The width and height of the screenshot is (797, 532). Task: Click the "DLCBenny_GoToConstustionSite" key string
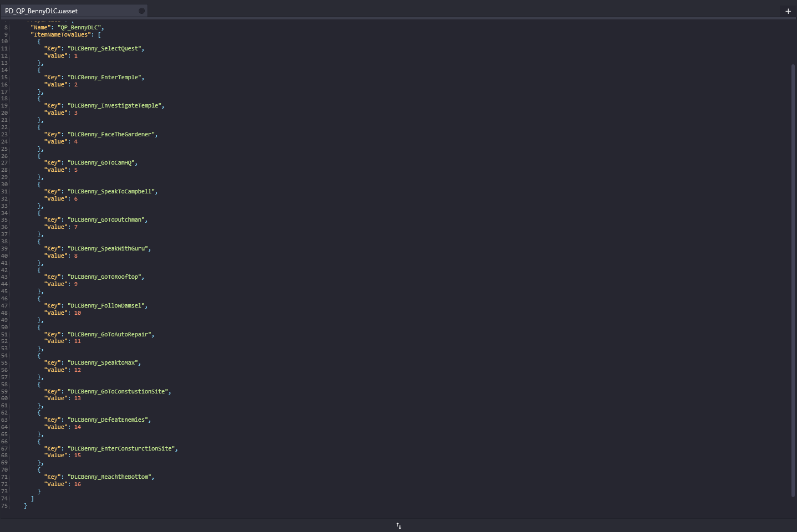(118, 392)
